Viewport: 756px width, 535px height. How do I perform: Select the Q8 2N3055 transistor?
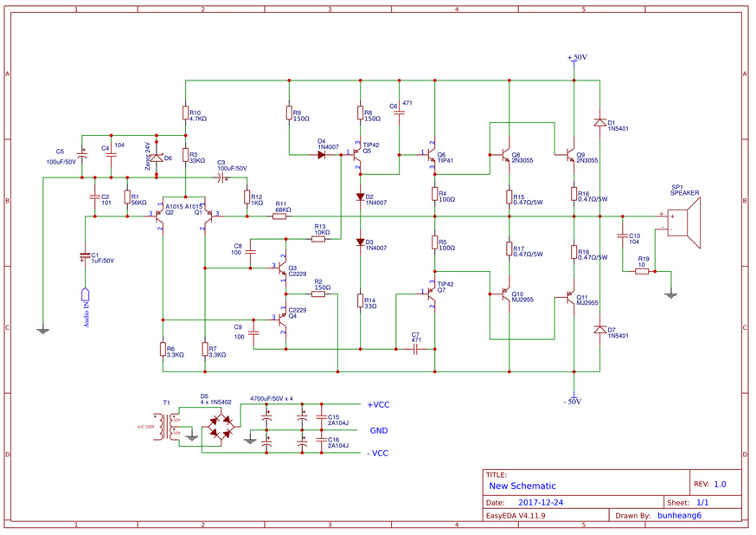click(x=506, y=156)
